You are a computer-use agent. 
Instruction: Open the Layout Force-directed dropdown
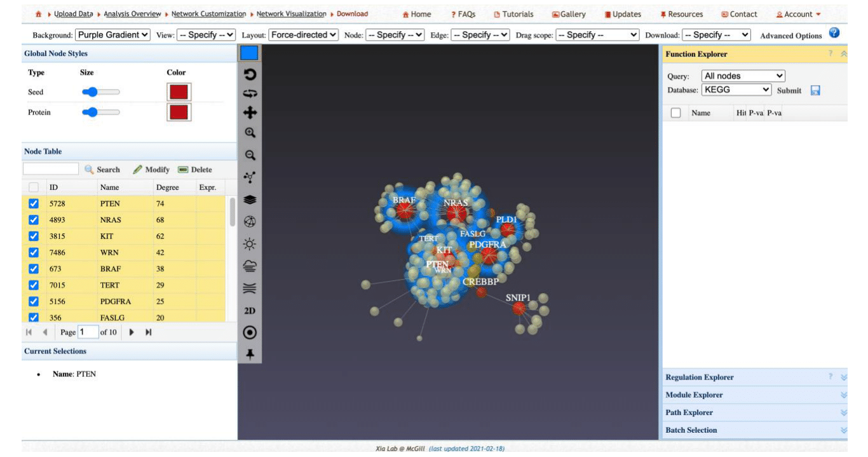[x=303, y=35]
